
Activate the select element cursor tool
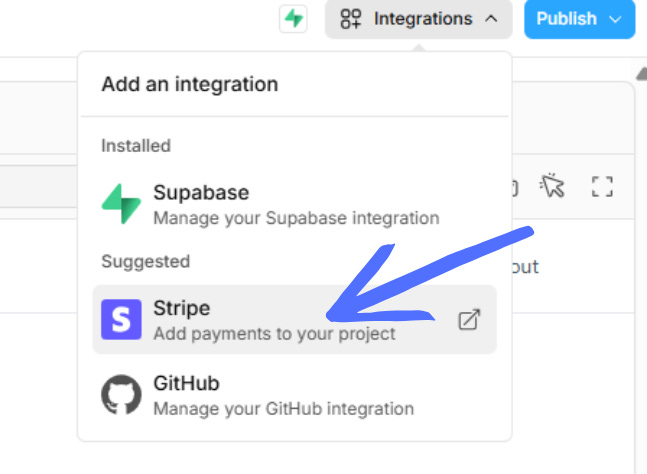tap(552, 186)
